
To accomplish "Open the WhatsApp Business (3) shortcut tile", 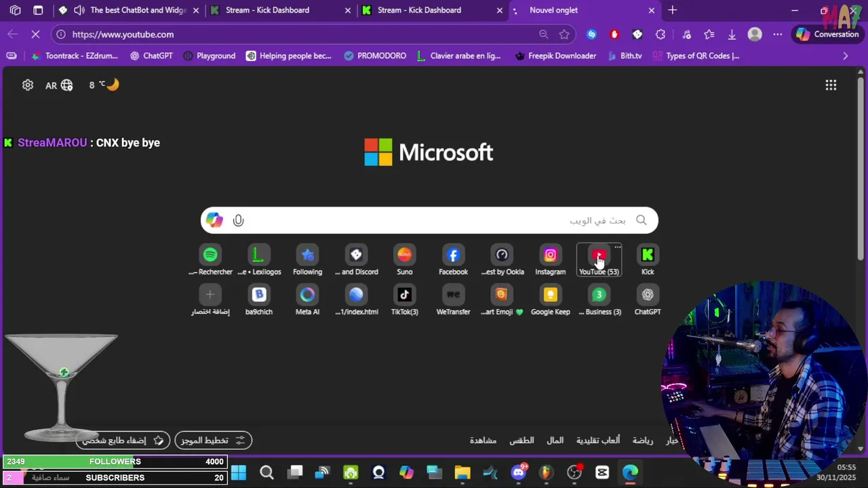I will (599, 301).
